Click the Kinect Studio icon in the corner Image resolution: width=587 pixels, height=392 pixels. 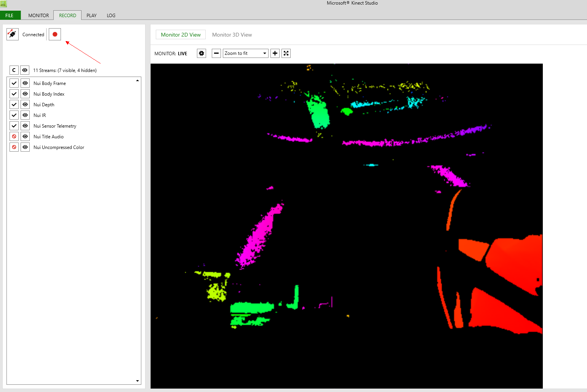(3, 3)
